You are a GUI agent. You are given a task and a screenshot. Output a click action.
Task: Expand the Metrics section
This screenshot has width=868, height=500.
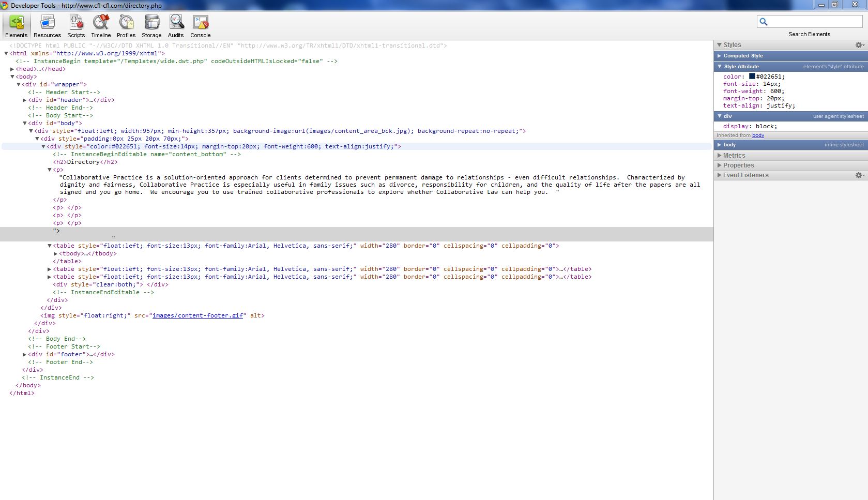click(719, 156)
